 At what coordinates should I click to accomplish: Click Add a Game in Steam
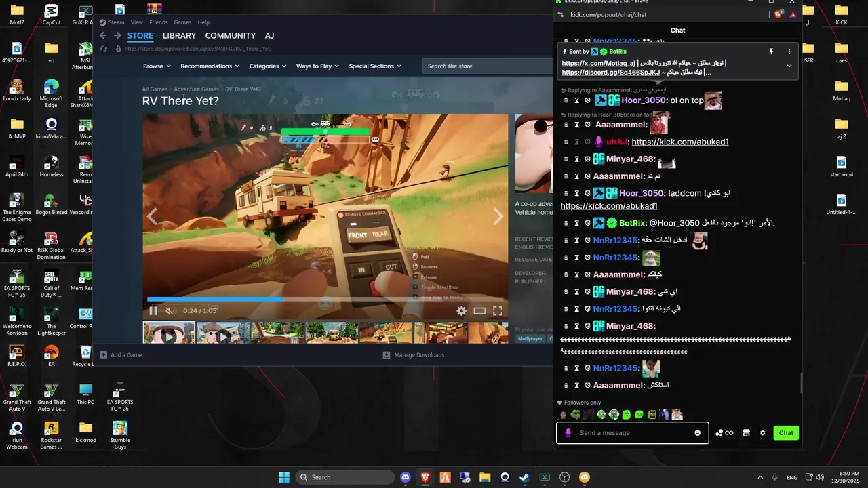click(121, 355)
